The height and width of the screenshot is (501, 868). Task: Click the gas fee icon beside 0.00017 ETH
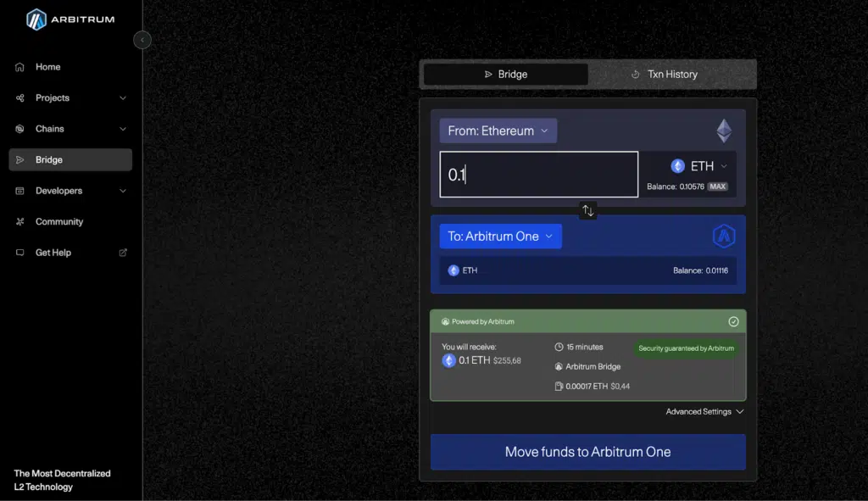559,387
